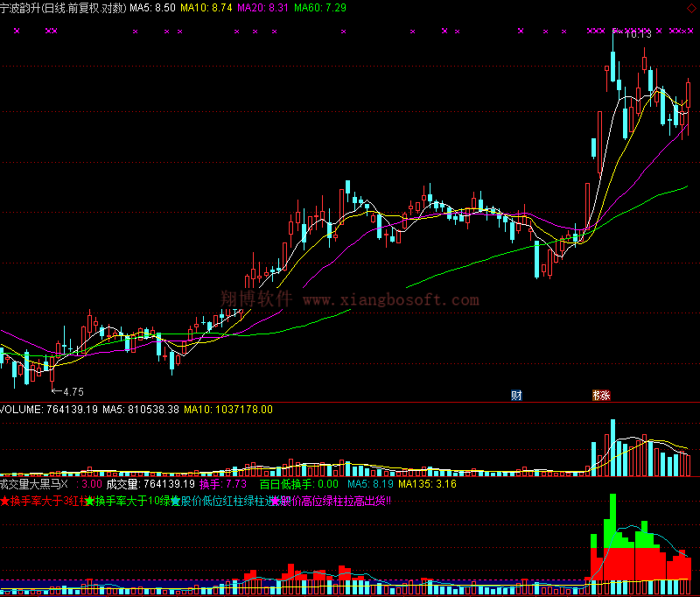Select the MA135: 3.16 indicator label

coord(427,483)
